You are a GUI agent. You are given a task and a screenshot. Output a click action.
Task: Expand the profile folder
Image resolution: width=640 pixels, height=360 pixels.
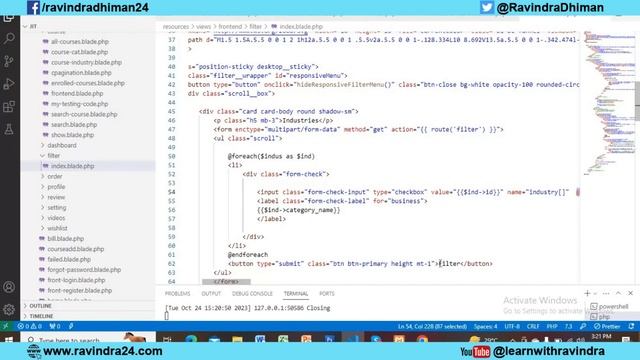(56, 187)
